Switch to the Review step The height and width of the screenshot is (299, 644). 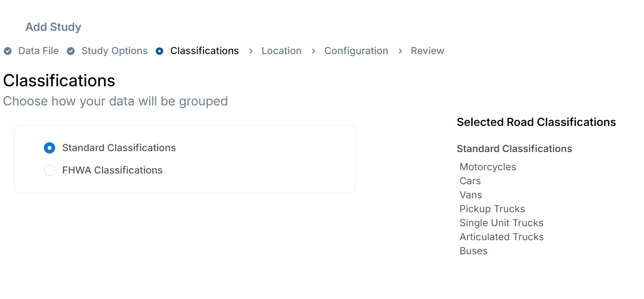click(x=427, y=51)
